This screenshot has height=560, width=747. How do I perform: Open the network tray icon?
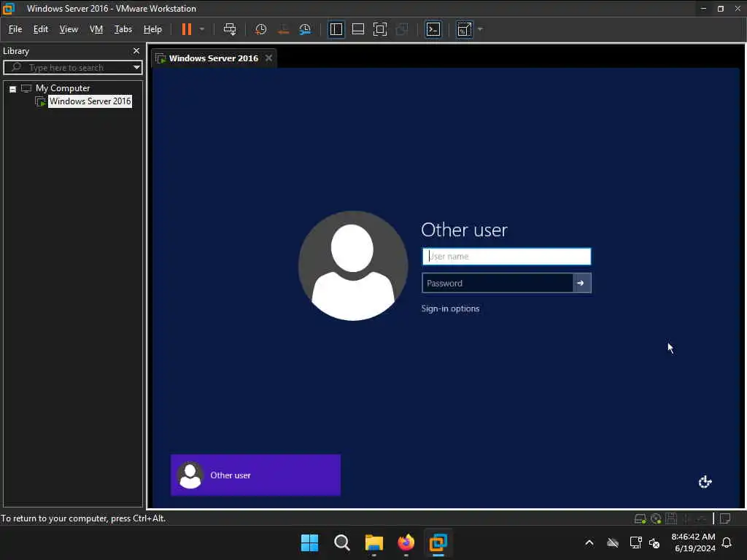click(x=635, y=542)
